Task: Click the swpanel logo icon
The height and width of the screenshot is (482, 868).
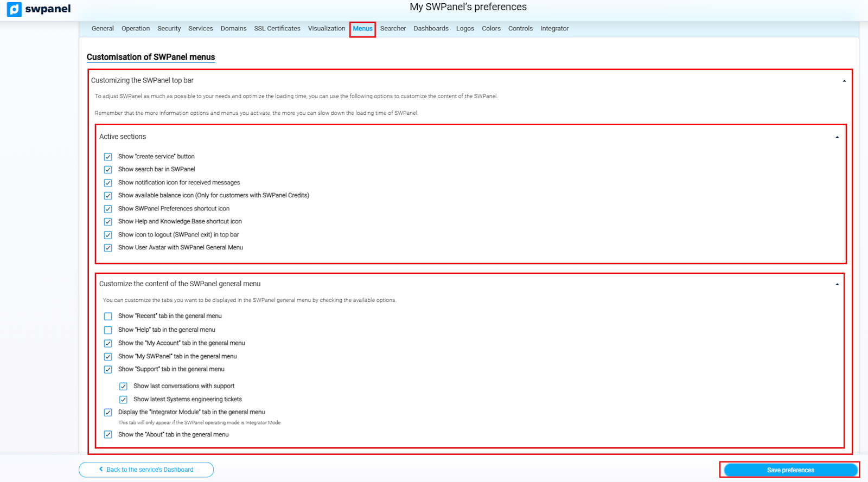Action: coord(14,9)
